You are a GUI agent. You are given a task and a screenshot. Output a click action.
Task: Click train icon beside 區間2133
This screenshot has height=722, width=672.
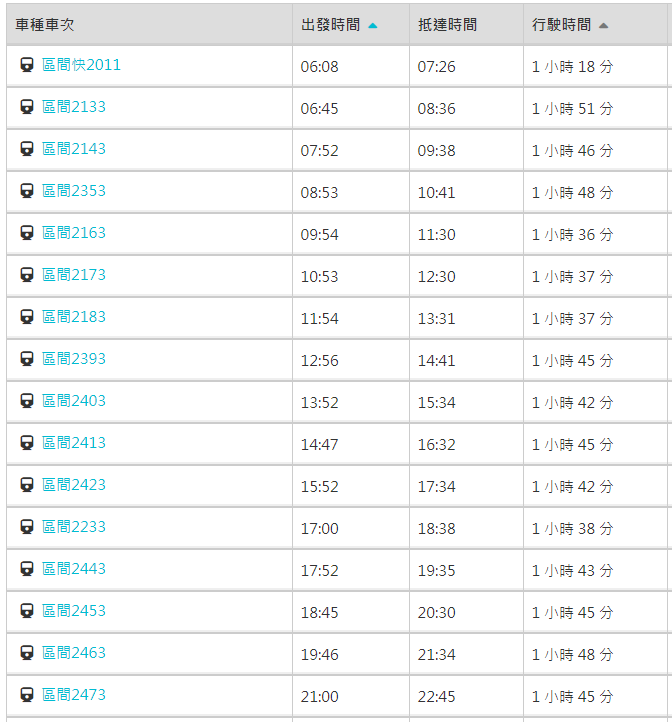pos(27,107)
